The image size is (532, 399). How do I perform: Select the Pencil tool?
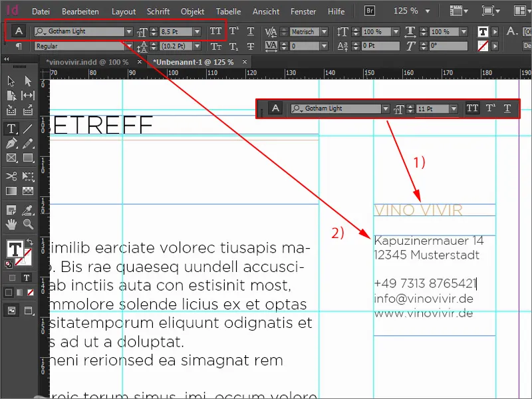(28, 144)
